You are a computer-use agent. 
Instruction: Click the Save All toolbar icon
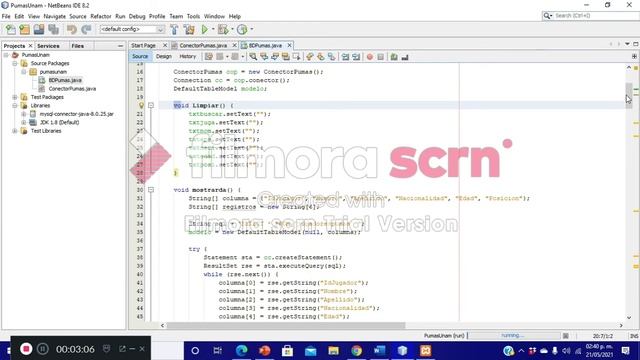[53, 29]
